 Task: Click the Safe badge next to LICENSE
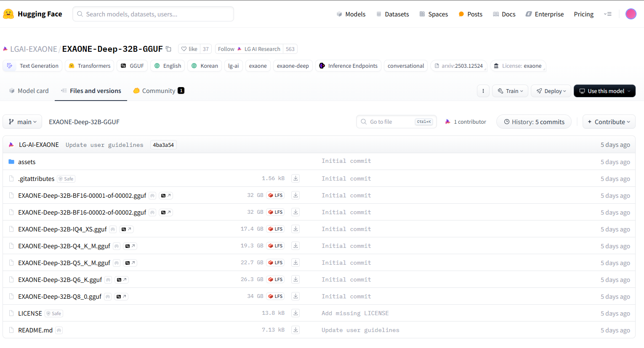pos(54,313)
